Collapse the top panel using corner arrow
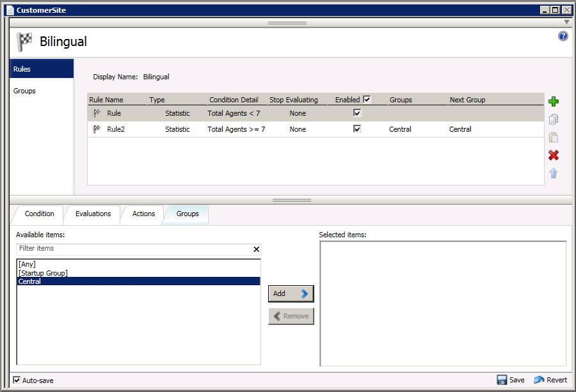 click(566, 22)
